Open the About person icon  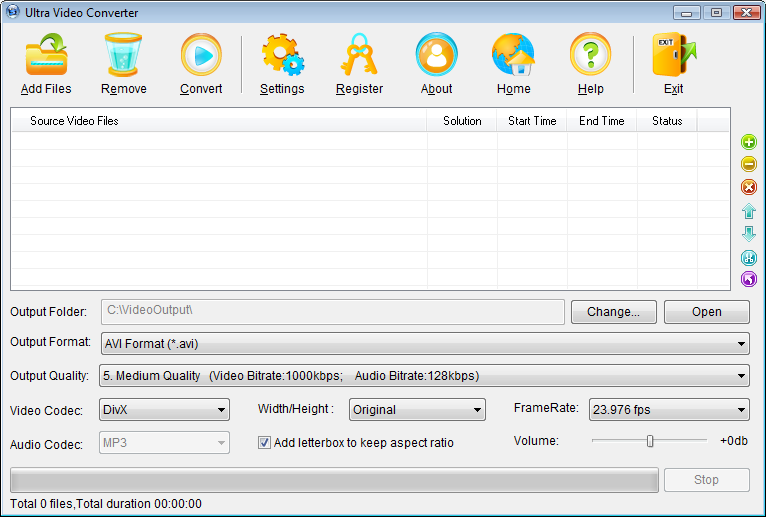(436, 54)
